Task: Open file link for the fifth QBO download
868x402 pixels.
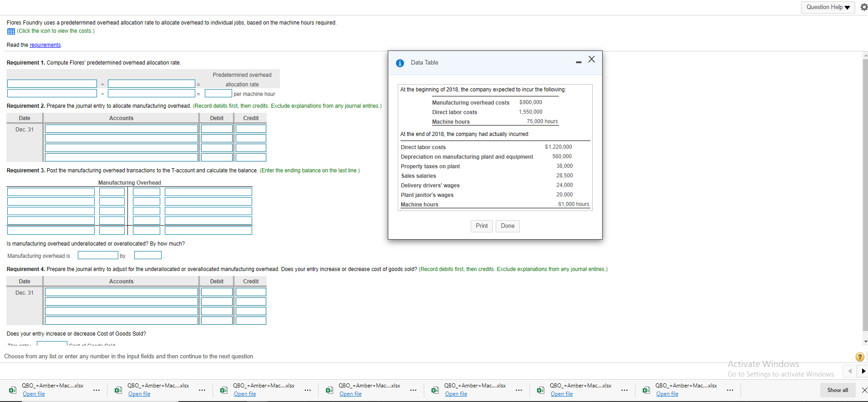Action: click(456, 394)
